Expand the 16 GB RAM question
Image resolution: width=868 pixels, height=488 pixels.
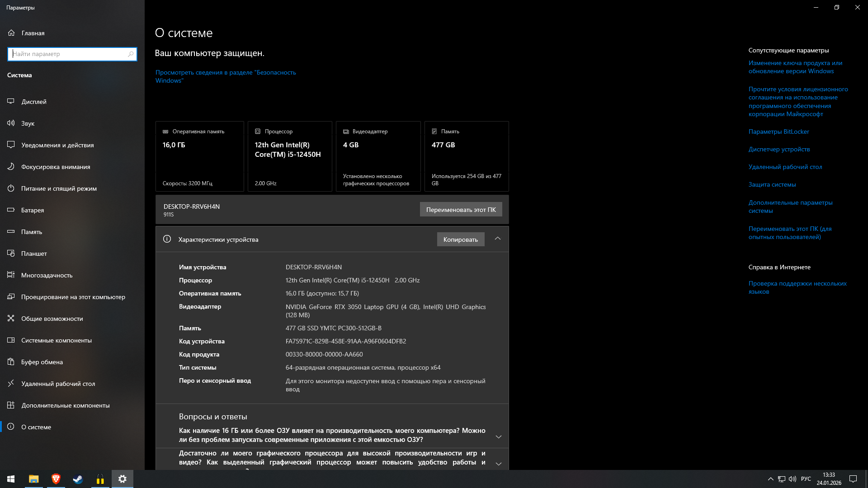point(498,436)
